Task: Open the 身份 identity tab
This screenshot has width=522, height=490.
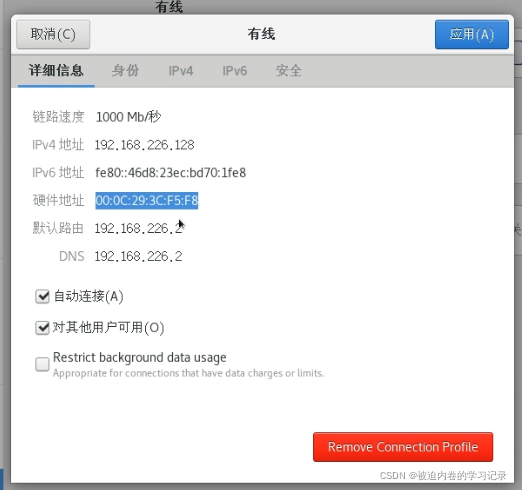Action: [x=125, y=70]
